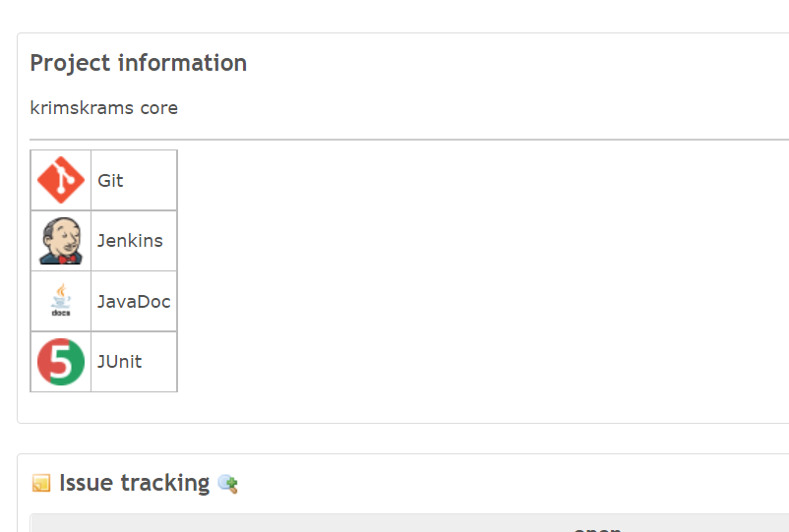Open the Jenkins text label
The width and height of the screenshot is (789, 532).
pos(130,241)
